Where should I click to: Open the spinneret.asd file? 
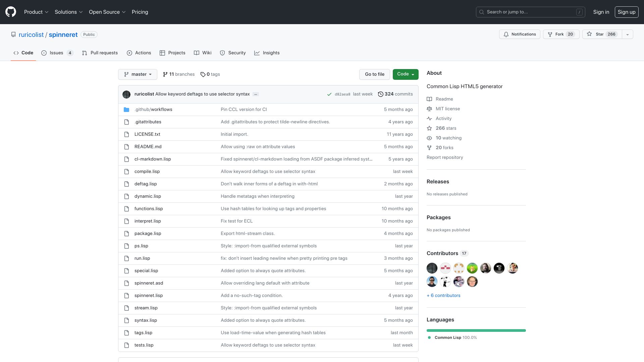[x=149, y=283]
